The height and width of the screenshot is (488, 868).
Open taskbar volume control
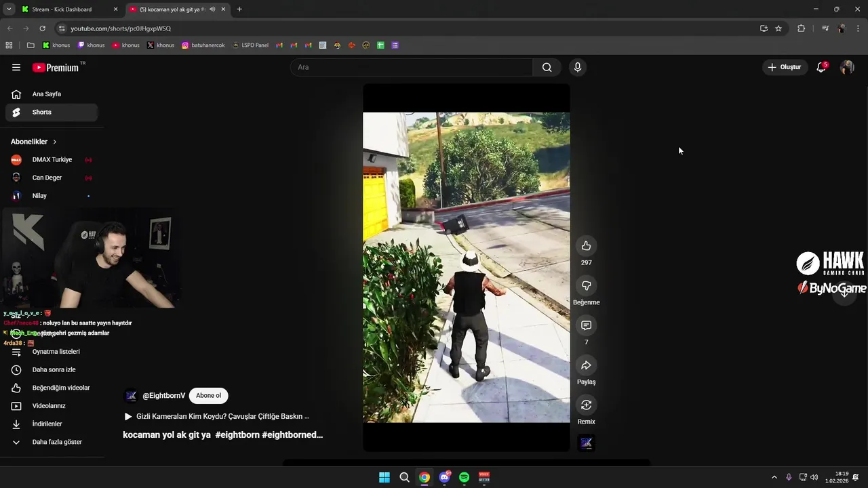pyautogui.click(x=814, y=478)
